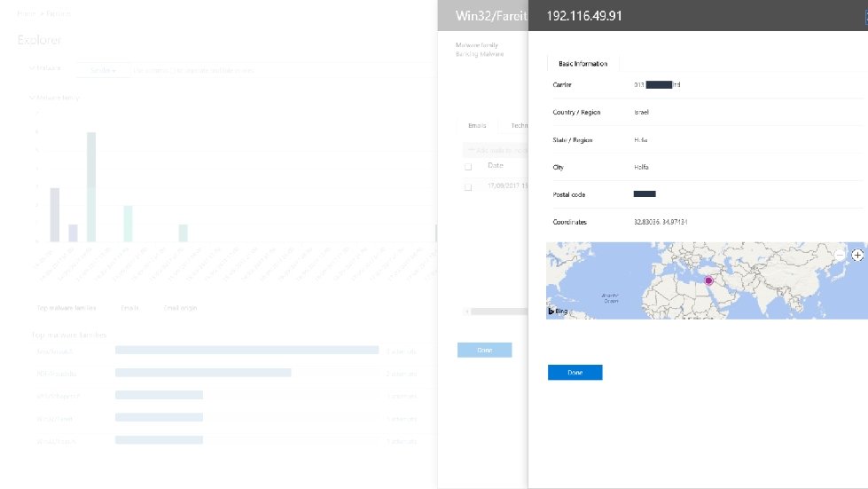868x489 pixels.
Task: Click the Home breadcrumb link
Action: 26,13
